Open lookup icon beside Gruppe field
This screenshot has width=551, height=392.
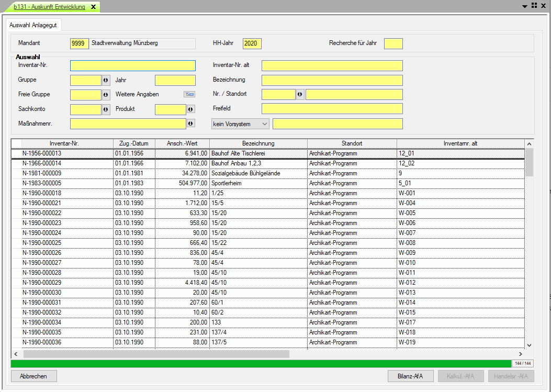coord(106,80)
